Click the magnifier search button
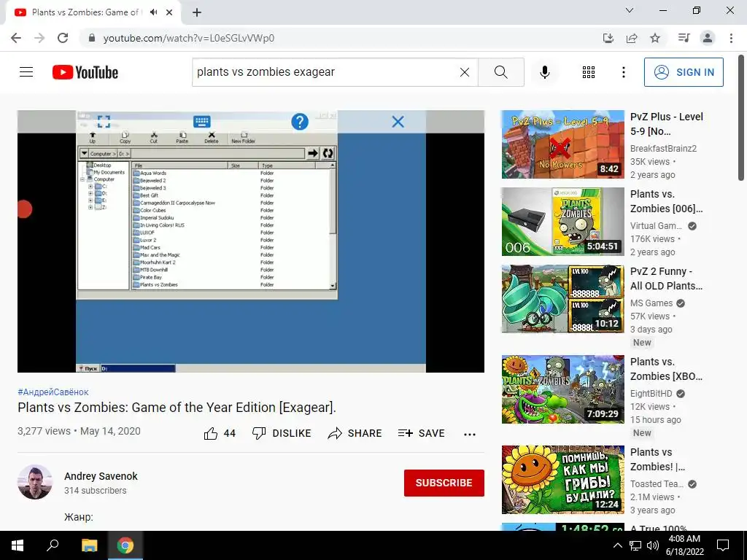This screenshot has width=747, height=560. pyautogui.click(x=500, y=72)
